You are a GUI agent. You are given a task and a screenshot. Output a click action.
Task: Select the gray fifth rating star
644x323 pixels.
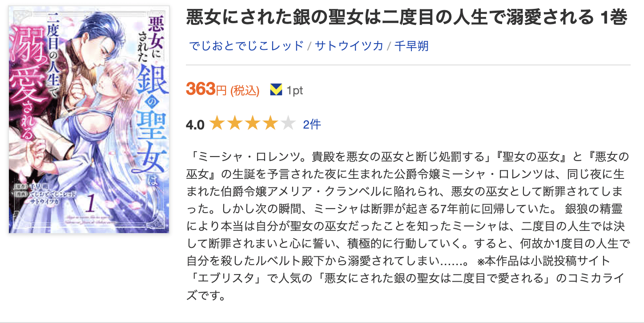(289, 125)
